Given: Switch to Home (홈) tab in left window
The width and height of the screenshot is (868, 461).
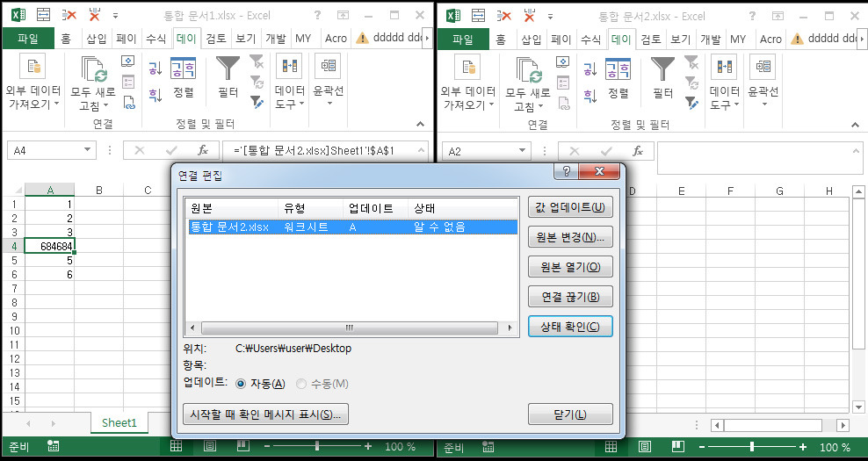Looking at the screenshot, I should tap(67, 39).
